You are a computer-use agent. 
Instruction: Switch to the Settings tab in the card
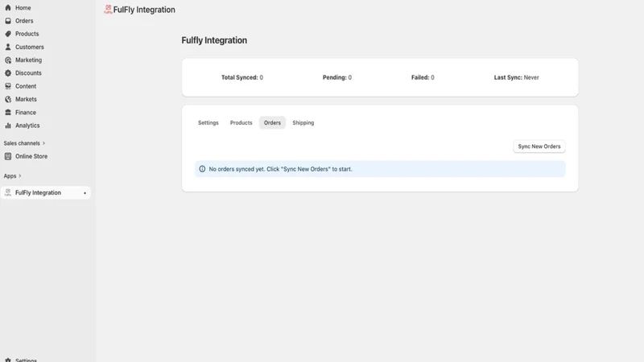tap(208, 123)
